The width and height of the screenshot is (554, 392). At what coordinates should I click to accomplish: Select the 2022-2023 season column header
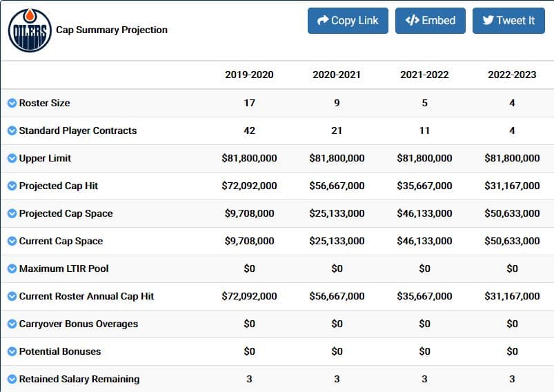point(512,75)
